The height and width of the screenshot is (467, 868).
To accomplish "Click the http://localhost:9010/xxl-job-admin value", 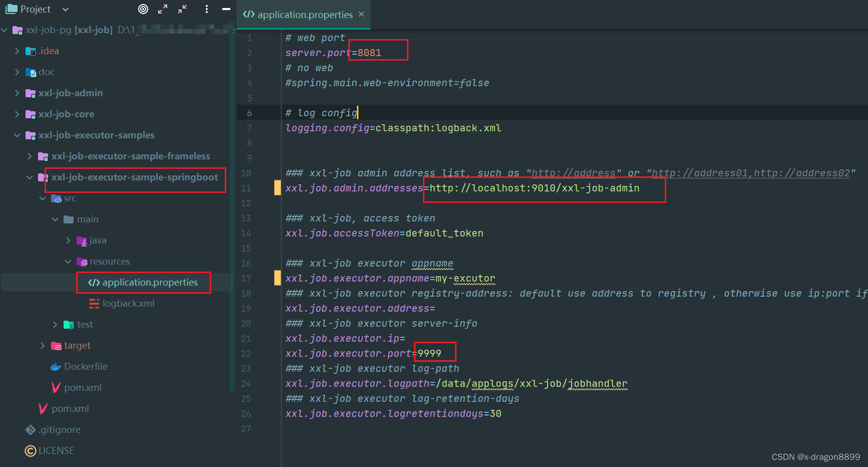I will click(x=535, y=188).
